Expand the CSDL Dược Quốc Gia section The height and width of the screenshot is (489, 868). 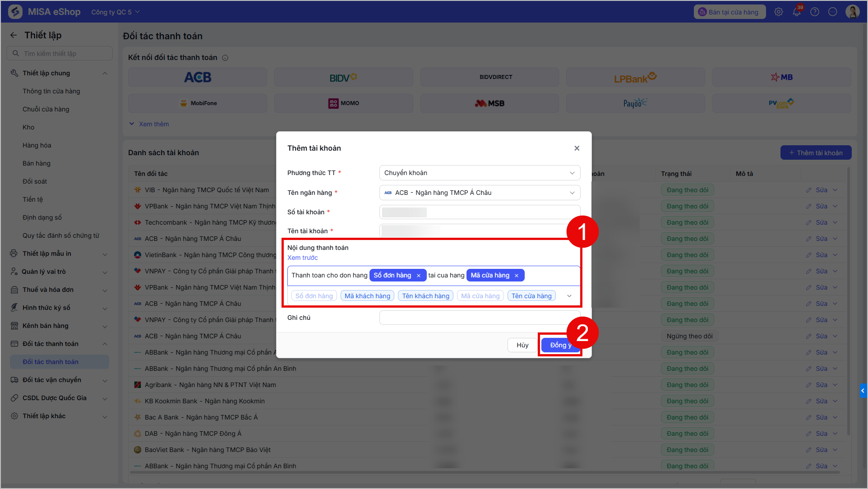pyautogui.click(x=105, y=398)
